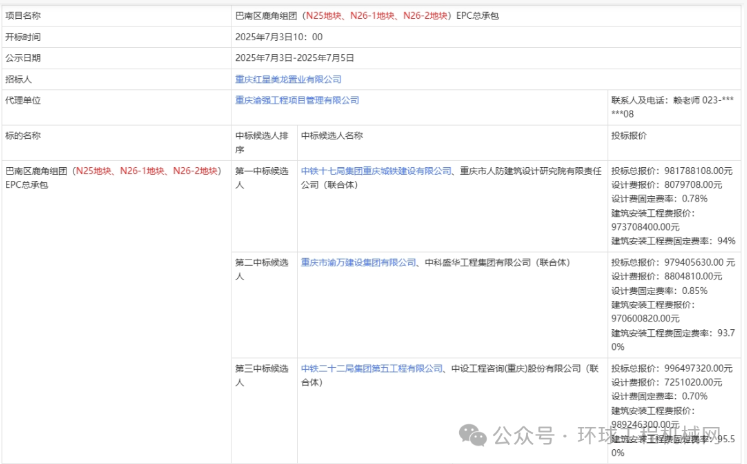Click the 投标报价 column header
This screenshot has height=464, width=747.
tap(629, 135)
